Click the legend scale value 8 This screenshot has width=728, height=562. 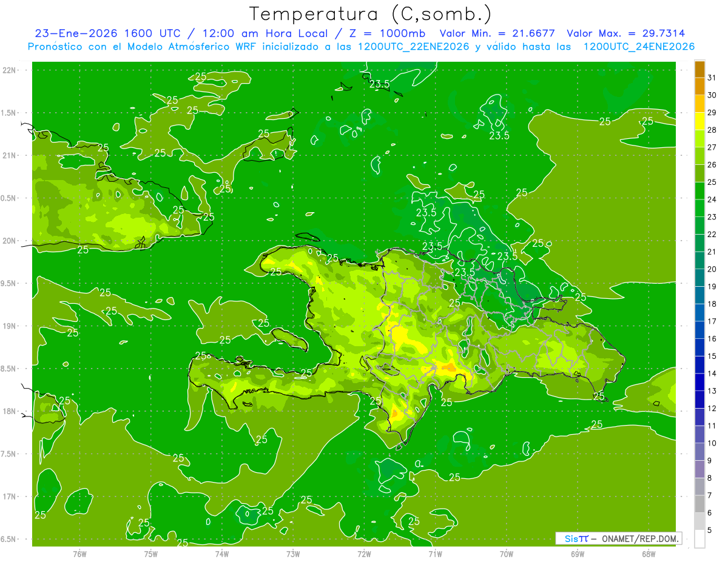tap(710, 478)
